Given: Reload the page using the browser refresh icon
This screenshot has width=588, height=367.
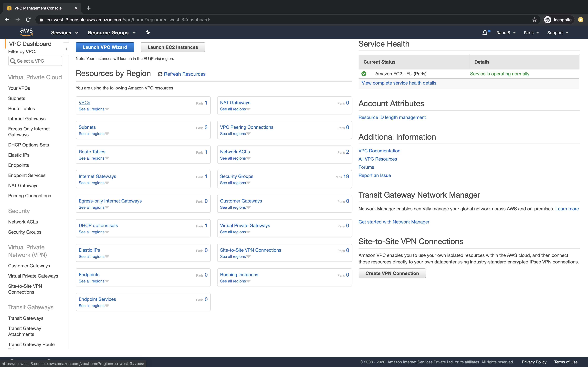Looking at the screenshot, I should click(28, 20).
